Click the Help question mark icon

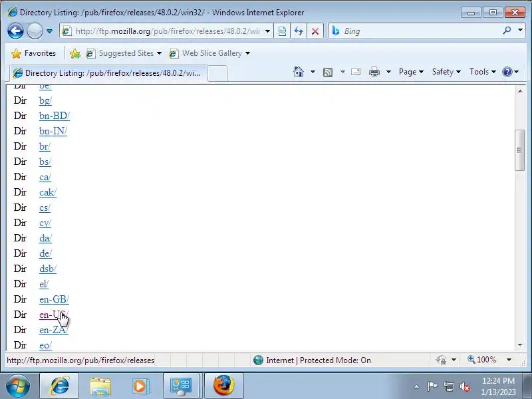(507, 72)
